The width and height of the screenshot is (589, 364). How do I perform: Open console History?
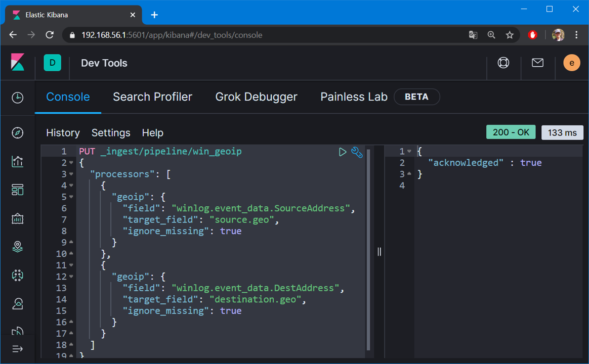63,133
